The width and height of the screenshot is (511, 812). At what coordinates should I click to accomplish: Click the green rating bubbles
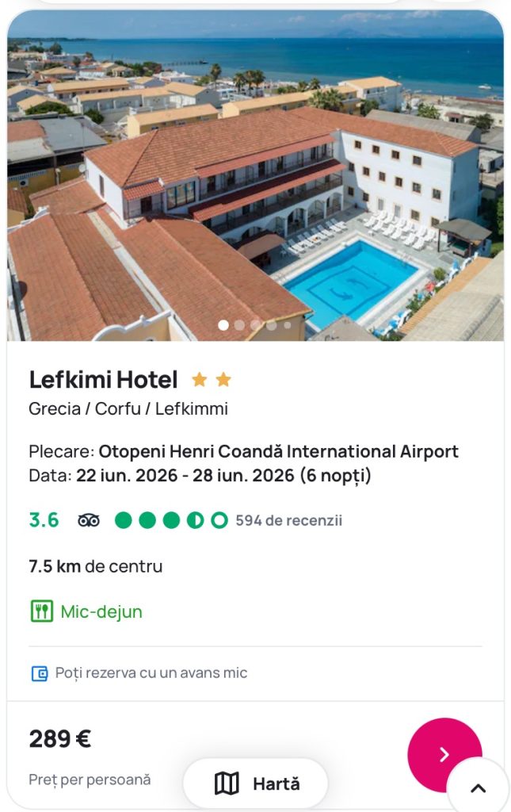pyautogui.click(x=171, y=521)
